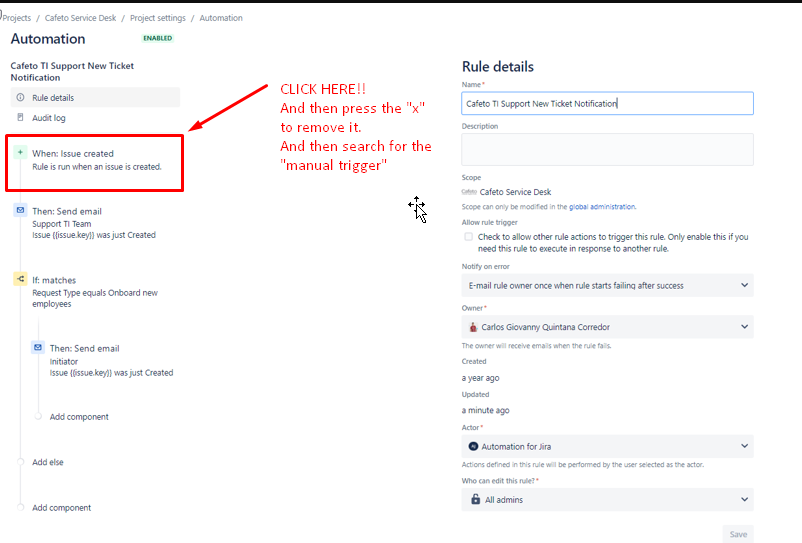Go to Projects breadcrumb
Screen dimensions: 802x543
pyautogui.click(x=16, y=18)
